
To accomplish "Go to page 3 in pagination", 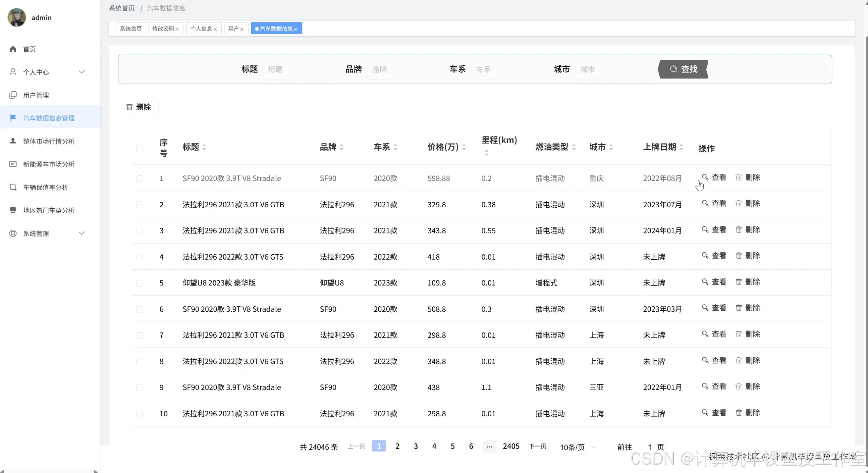I will click(416, 446).
